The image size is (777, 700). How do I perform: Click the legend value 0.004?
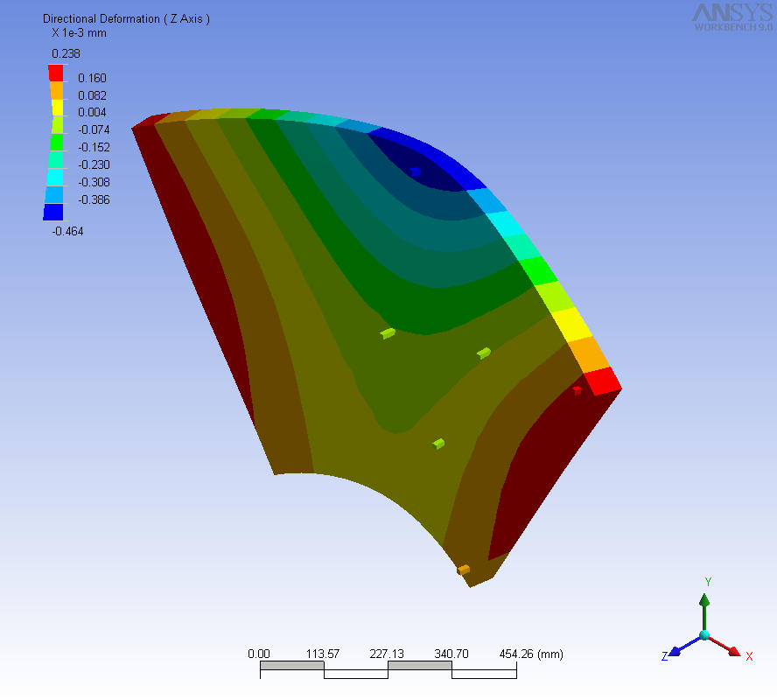[92, 113]
